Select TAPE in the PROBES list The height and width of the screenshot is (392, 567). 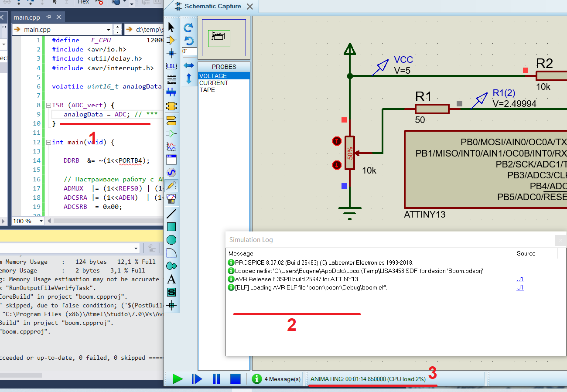224,90
